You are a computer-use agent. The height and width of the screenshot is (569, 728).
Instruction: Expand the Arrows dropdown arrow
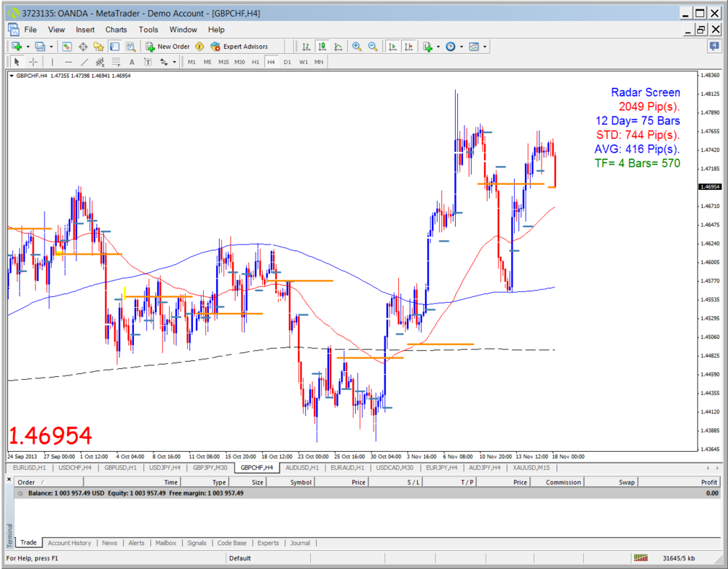(175, 62)
